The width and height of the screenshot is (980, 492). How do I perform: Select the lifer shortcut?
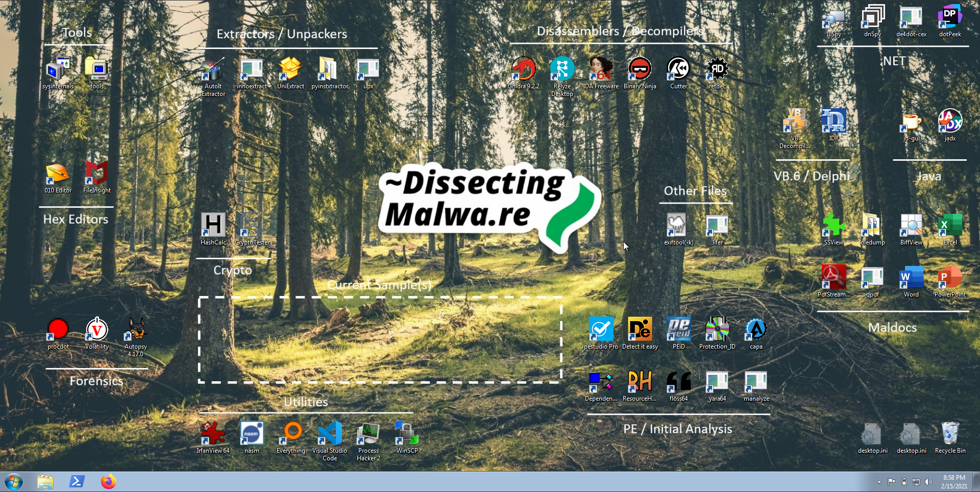click(x=717, y=229)
